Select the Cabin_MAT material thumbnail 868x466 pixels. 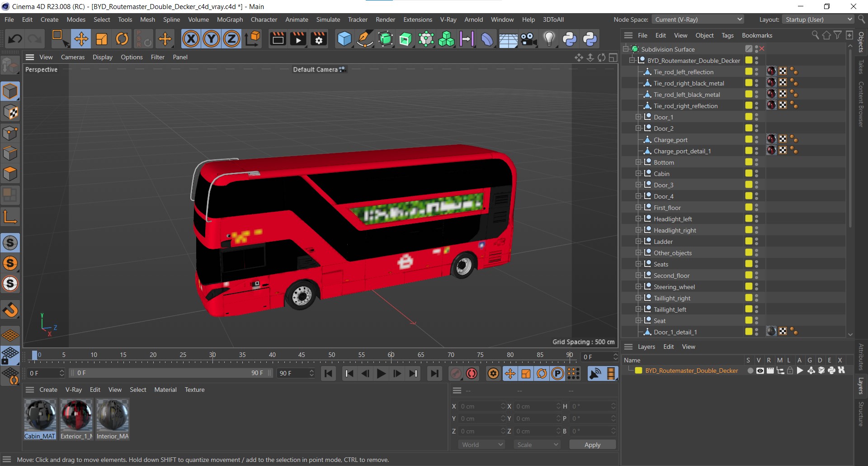coord(40,415)
